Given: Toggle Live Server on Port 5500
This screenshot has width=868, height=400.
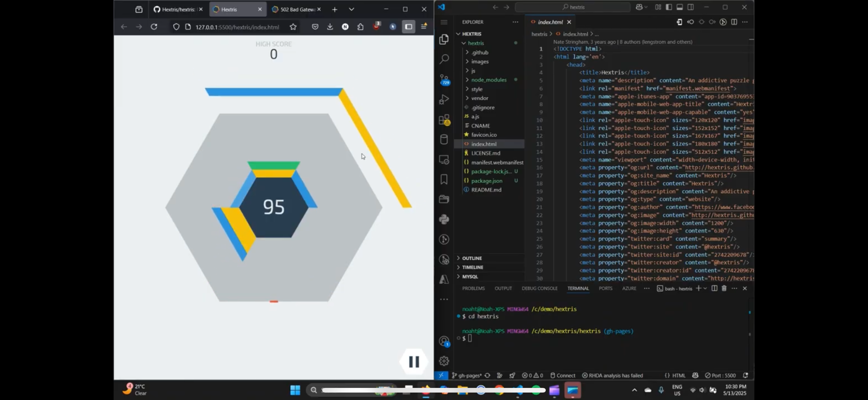Looking at the screenshot, I should tap(721, 376).
